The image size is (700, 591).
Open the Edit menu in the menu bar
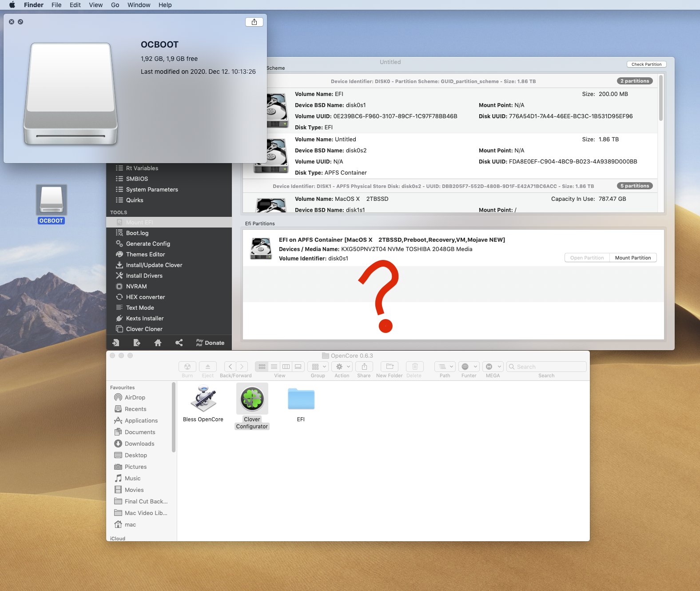(x=75, y=5)
